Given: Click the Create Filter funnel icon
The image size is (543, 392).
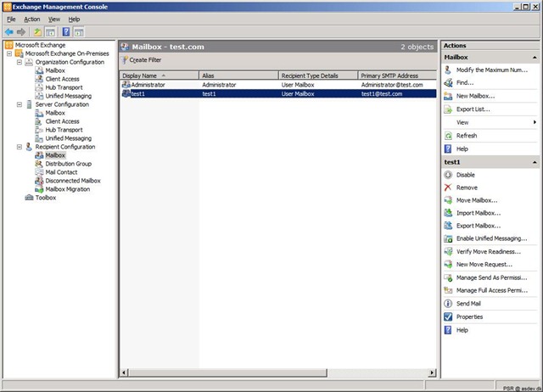Looking at the screenshot, I should click(125, 60).
